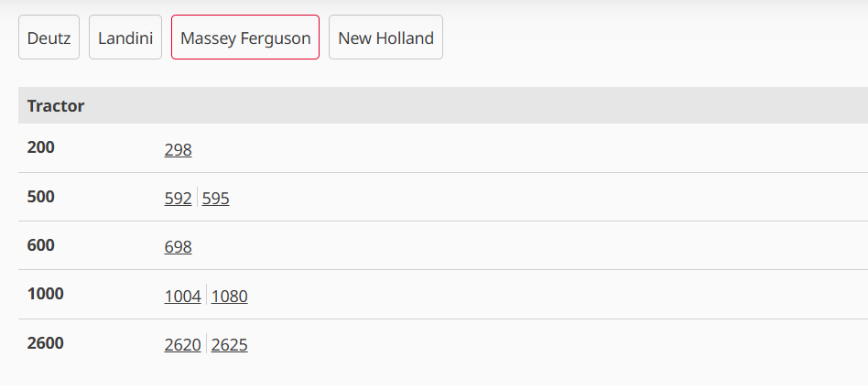Click the Tractor table header
The image size is (868, 389).
[x=56, y=106]
